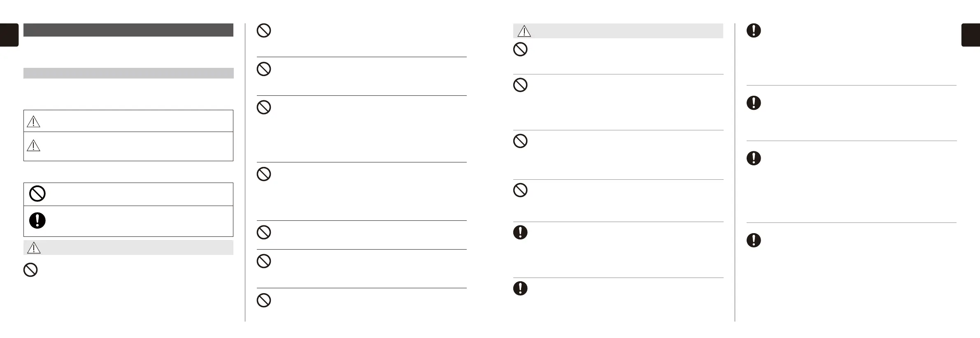Image resolution: width=980 pixels, height=338 pixels.
Task: Click the warning triangle in the third column's gray header
Action: tap(524, 31)
